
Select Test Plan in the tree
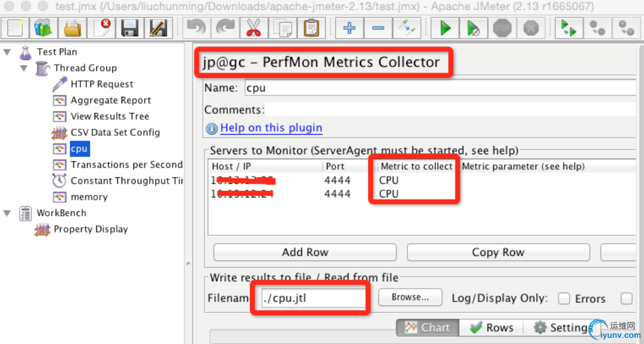pos(57,52)
